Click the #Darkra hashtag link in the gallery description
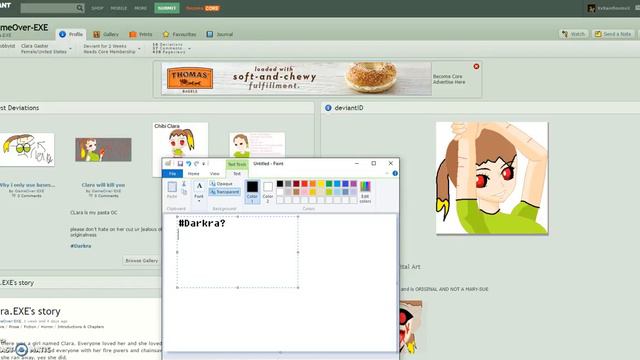Screen dimensions: 640x360 (x=80, y=246)
